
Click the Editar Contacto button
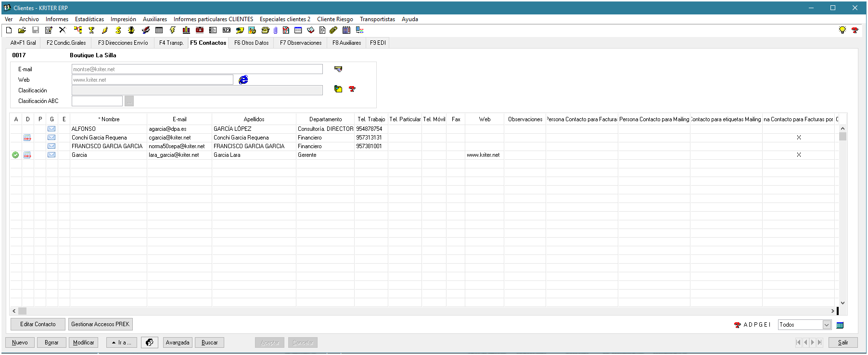click(x=38, y=324)
